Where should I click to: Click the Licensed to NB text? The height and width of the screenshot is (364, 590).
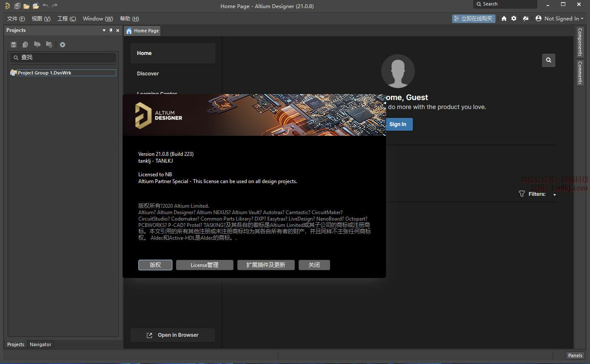click(155, 175)
